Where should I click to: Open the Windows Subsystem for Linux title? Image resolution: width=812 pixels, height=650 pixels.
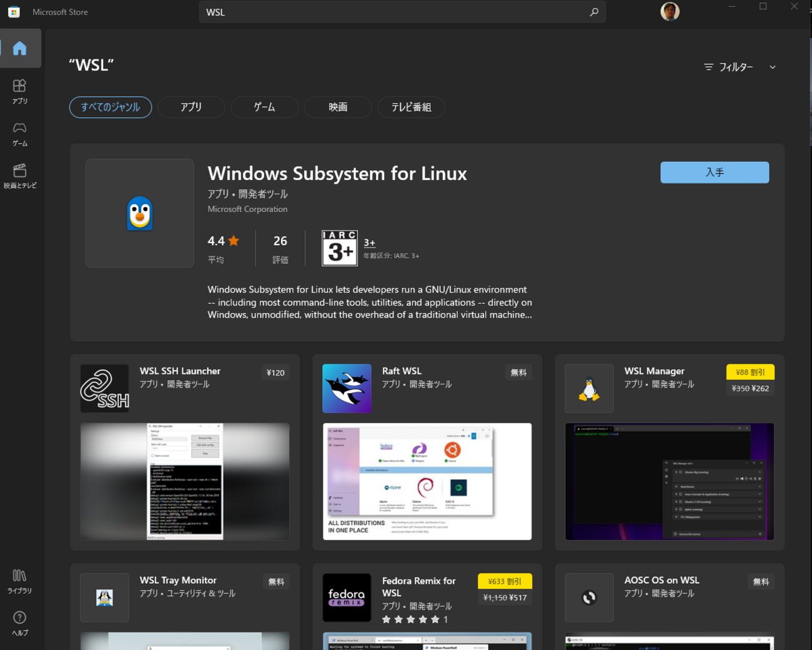coord(337,173)
